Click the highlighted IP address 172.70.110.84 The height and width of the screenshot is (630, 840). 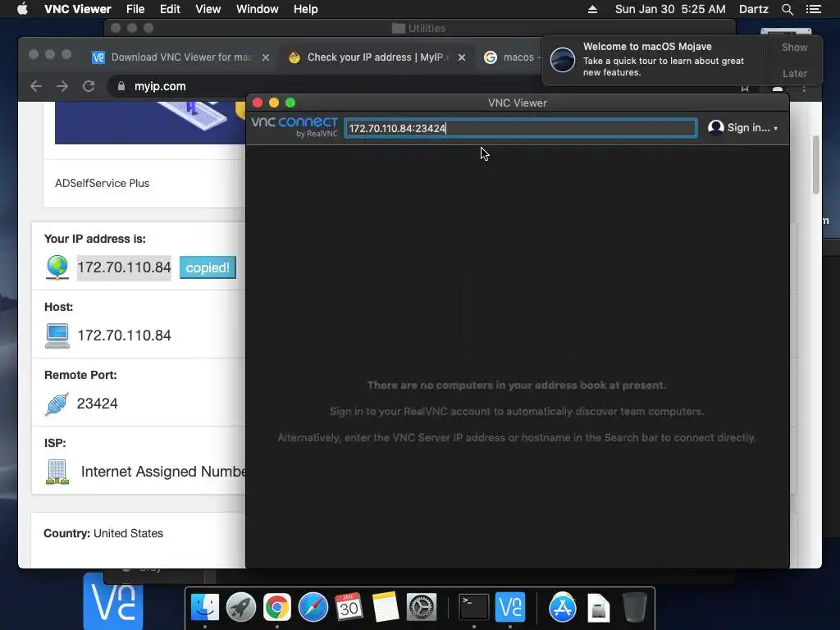tap(124, 267)
